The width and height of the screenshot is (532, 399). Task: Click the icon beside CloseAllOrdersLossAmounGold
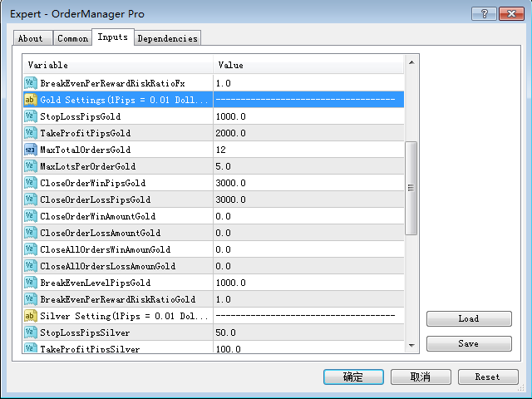coord(31,266)
